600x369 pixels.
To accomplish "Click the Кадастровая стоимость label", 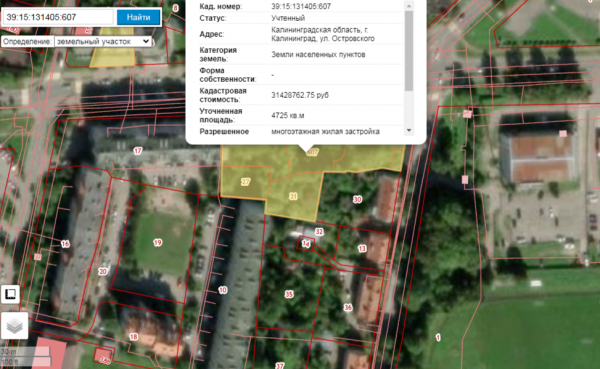I will tap(223, 95).
